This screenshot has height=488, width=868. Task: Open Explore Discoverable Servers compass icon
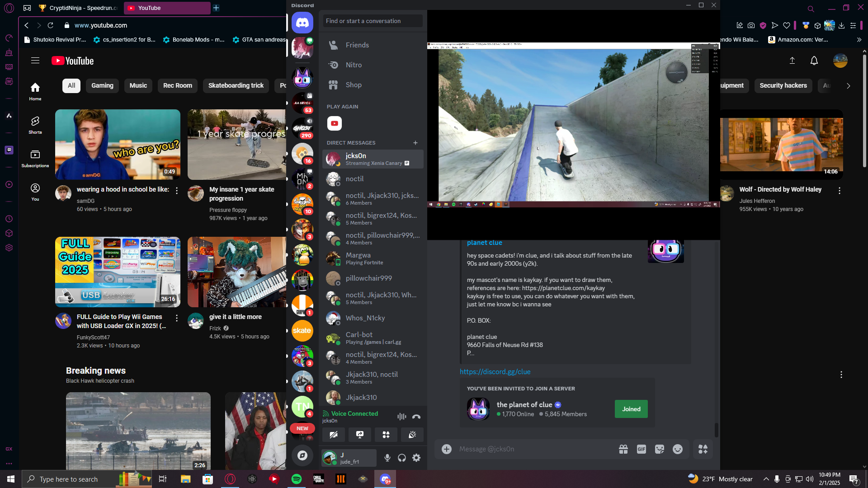[302, 455]
